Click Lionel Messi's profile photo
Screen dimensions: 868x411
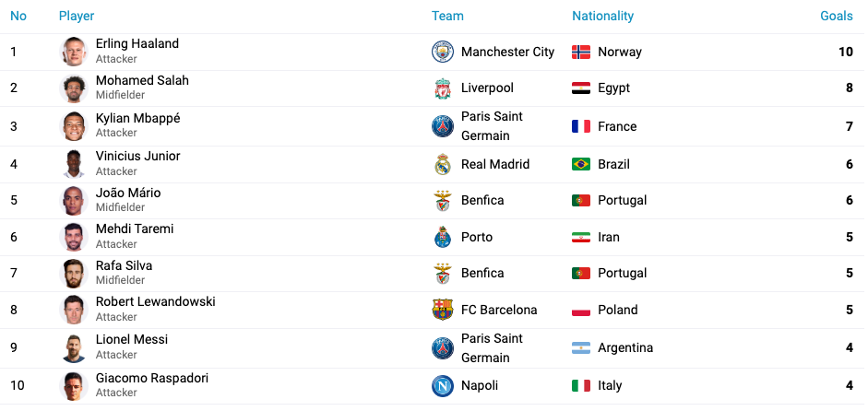click(74, 348)
